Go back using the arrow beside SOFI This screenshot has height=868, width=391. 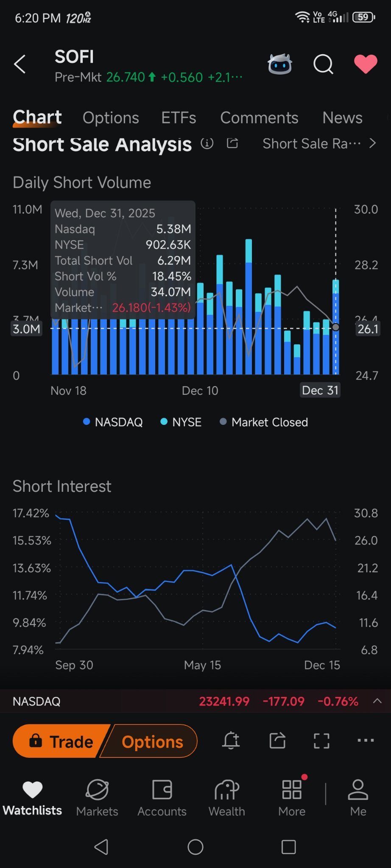tap(20, 64)
